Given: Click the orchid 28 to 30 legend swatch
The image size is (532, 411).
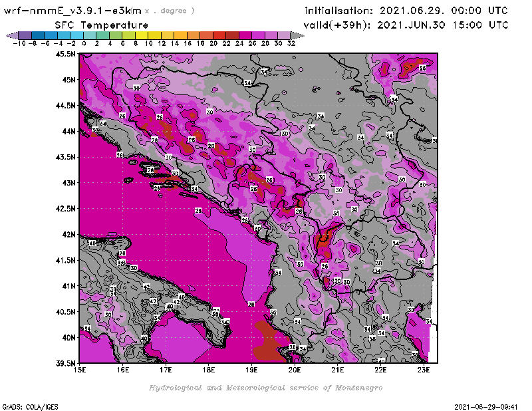Looking at the screenshot, I should [271, 36].
